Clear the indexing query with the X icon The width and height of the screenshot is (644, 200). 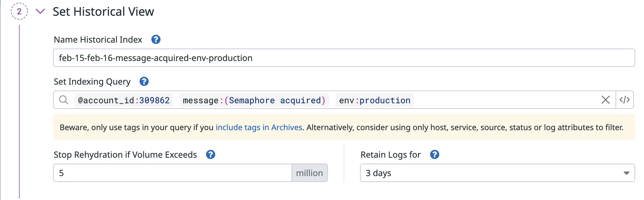[605, 100]
